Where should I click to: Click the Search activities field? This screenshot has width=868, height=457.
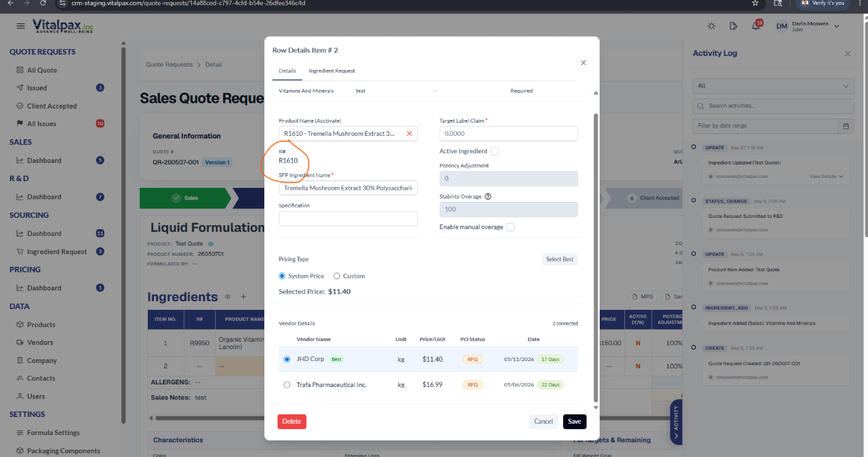pos(773,106)
